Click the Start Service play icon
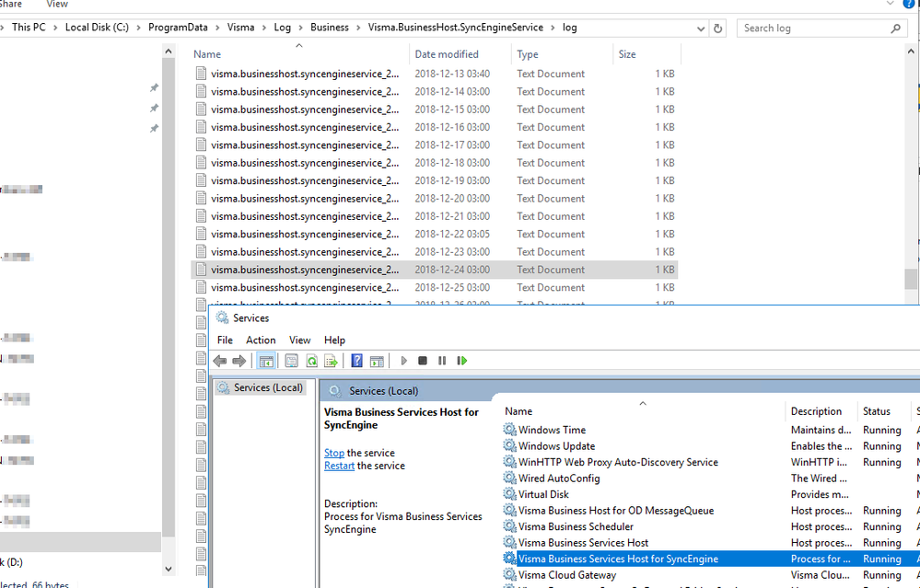 click(403, 361)
